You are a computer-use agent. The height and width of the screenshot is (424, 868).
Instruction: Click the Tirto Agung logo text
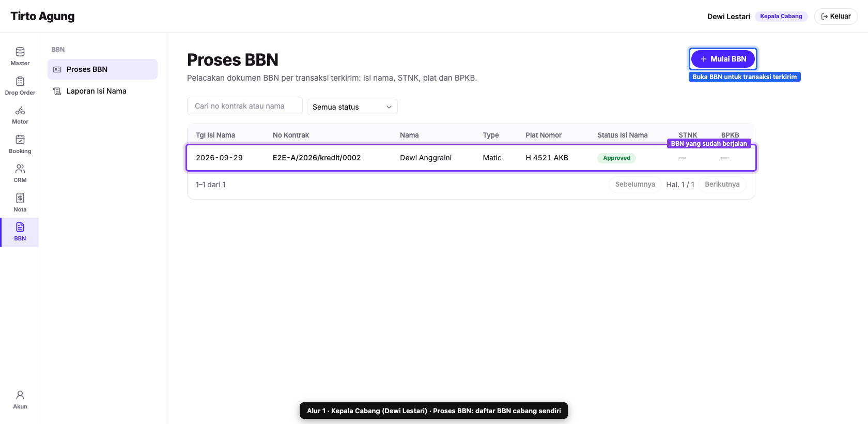click(42, 17)
